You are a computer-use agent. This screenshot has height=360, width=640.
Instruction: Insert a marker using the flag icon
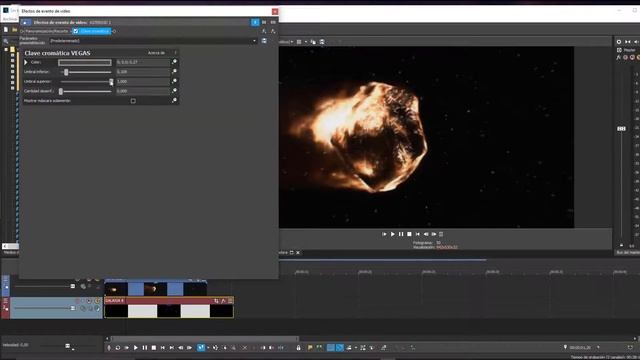[x=310, y=348]
